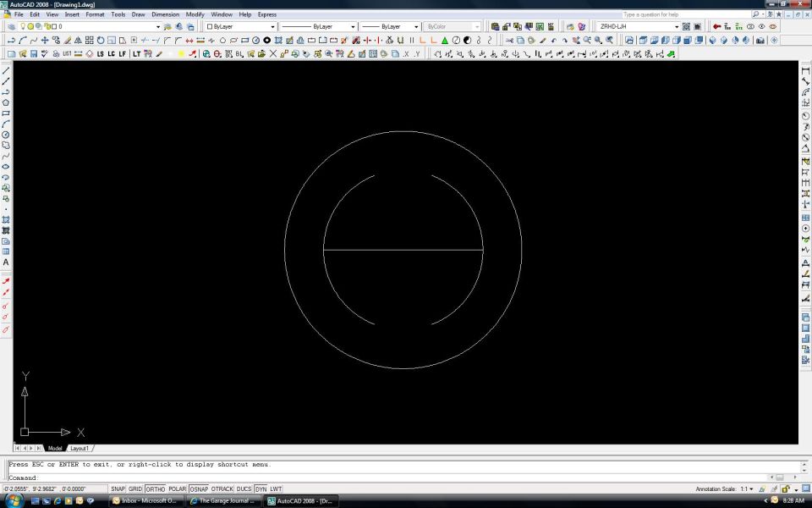
Task: Click the green triangle icon
Action: pyautogui.click(x=444, y=40)
